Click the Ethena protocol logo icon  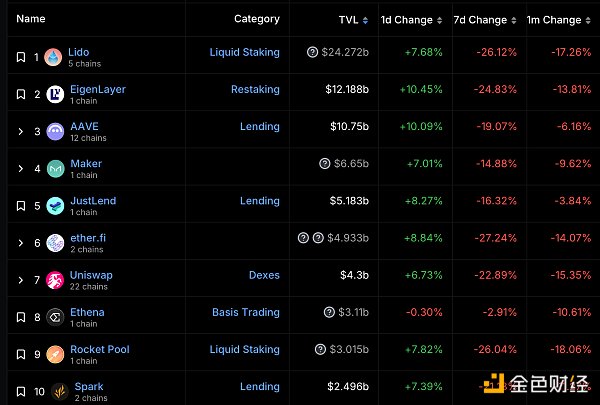click(55, 318)
